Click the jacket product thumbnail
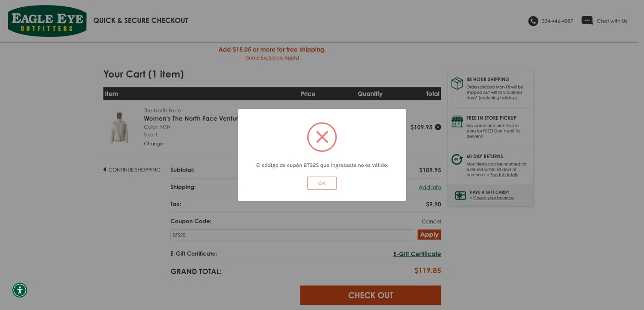The image size is (644, 310). (x=119, y=127)
